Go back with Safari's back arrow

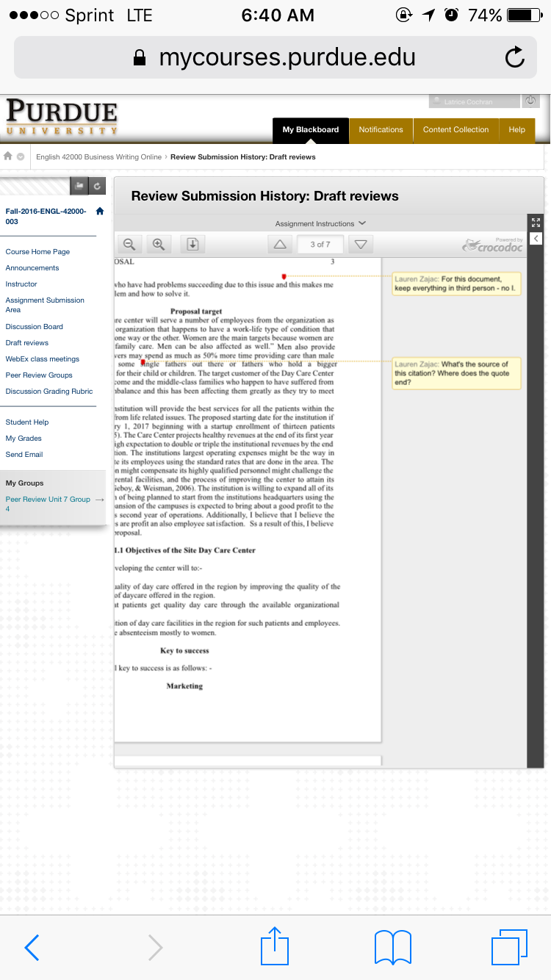coord(32,948)
